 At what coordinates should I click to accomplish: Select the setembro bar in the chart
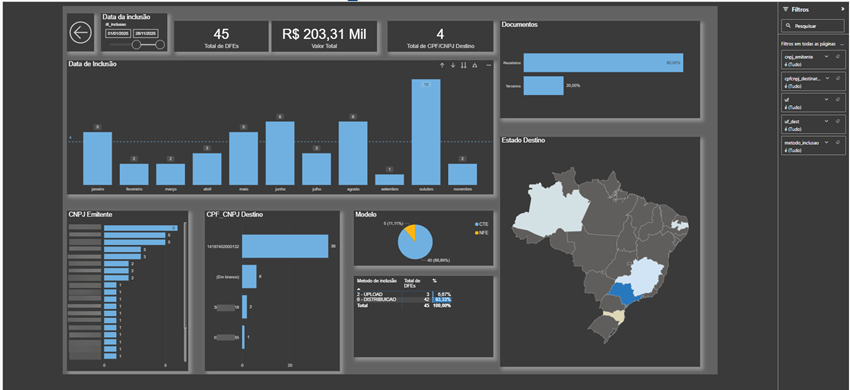[390, 180]
